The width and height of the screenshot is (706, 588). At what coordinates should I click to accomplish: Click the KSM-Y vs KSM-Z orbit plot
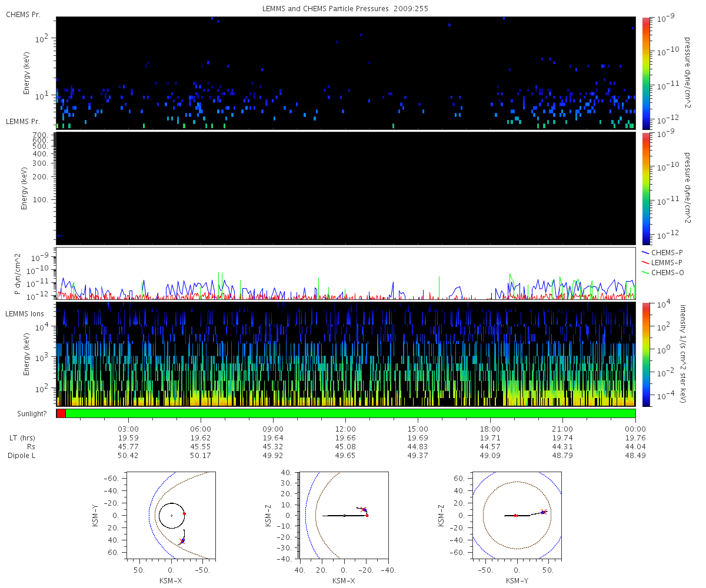[517, 514]
